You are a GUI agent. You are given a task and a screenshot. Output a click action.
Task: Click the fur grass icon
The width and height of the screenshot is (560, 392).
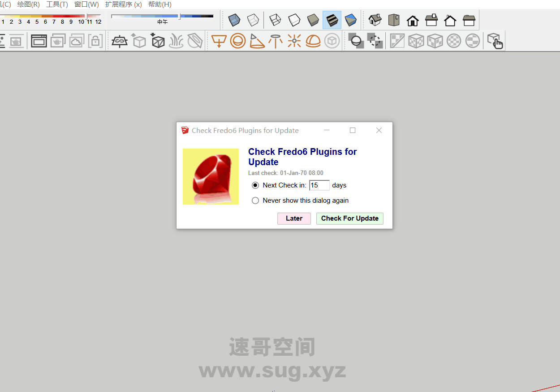176,41
